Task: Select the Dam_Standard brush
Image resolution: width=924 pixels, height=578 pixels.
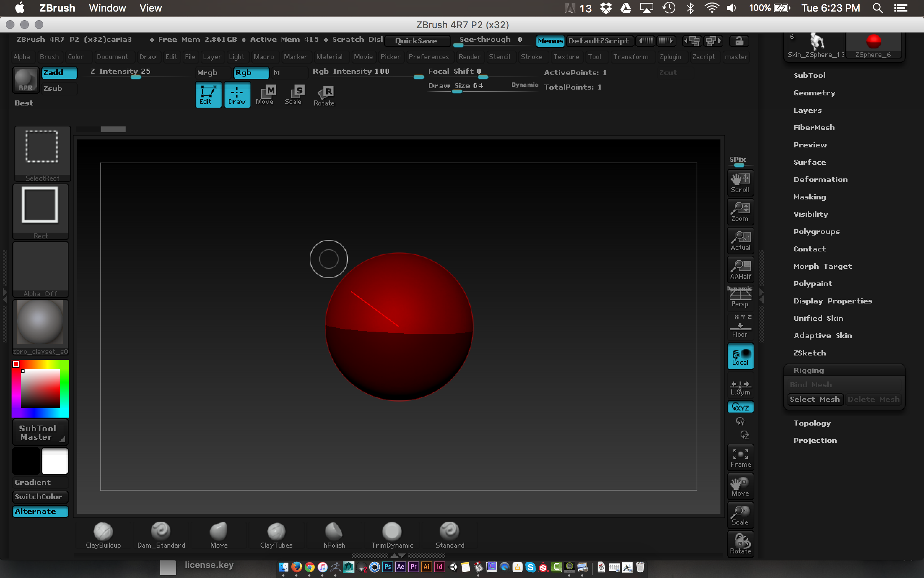Action: pyautogui.click(x=161, y=535)
